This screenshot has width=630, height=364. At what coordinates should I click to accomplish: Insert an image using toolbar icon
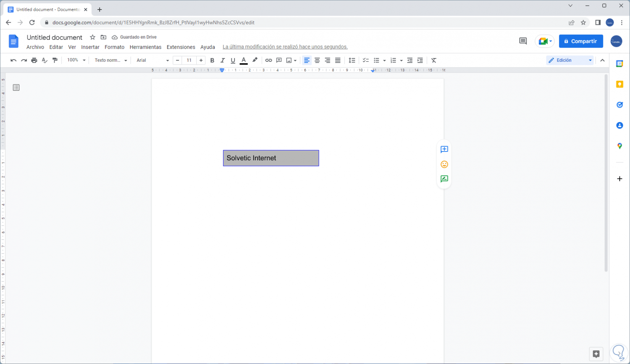pyautogui.click(x=289, y=60)
